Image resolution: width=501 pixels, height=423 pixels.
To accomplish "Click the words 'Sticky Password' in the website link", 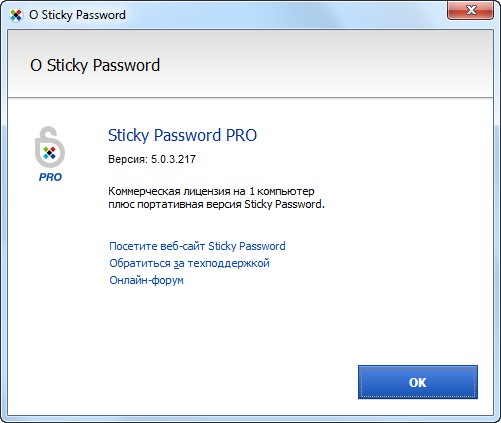I will pos(247,246).
